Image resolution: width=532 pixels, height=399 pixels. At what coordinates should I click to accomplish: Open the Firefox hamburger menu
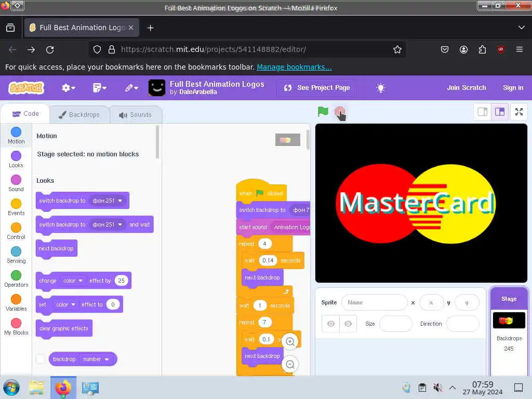519,49
